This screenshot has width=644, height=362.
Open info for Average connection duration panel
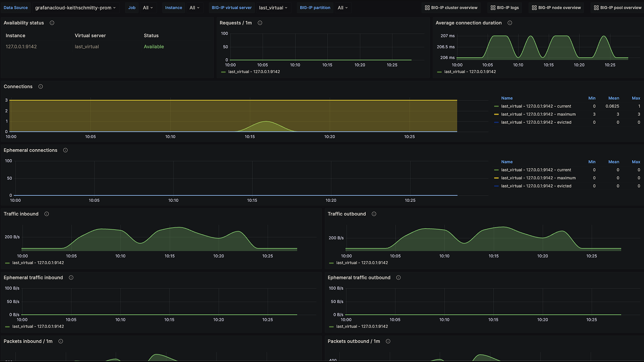tap(509, 23)
